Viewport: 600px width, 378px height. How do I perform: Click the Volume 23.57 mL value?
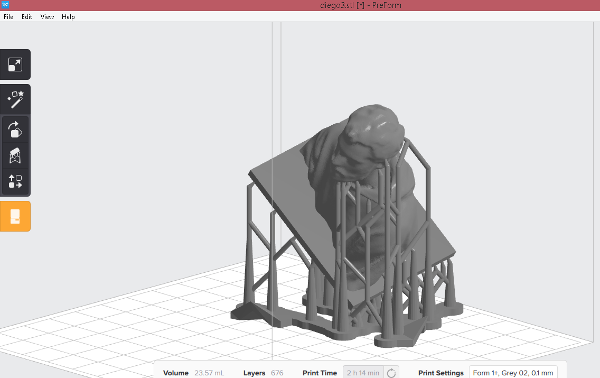(x=209, y=373)
